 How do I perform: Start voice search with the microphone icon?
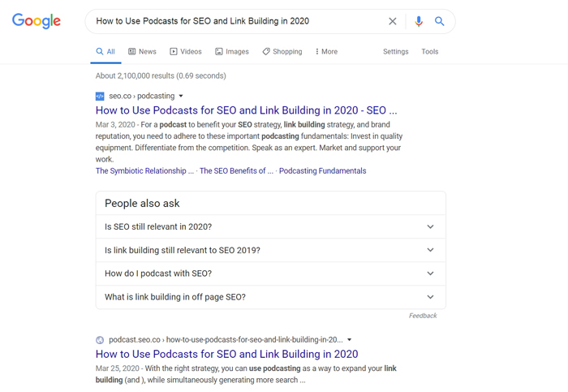click(x=419, y=21)
